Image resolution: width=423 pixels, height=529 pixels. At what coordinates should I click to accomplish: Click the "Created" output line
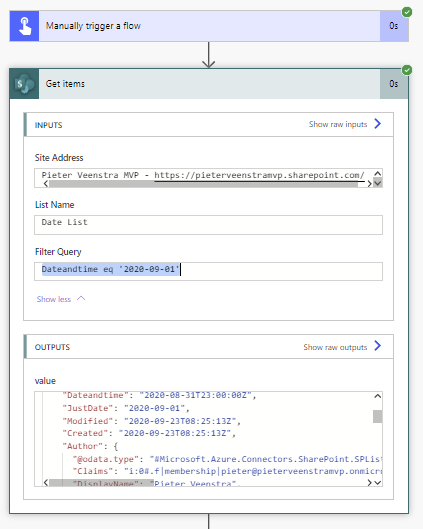click(149, 433)
